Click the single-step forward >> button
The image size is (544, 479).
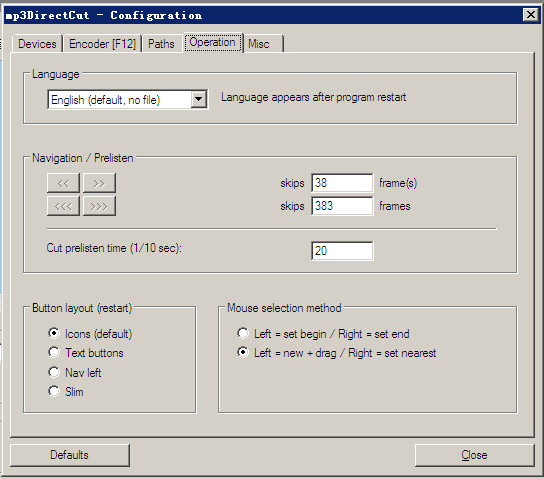(99, 183)
